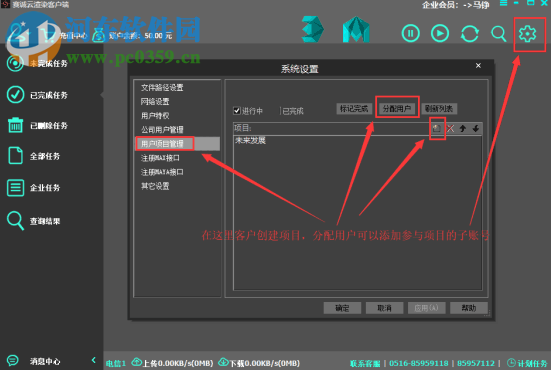Viewport: 555px width, 372px height.
Task: Select 注册MAX接口 in settings list
Action: tap(160, 158)
